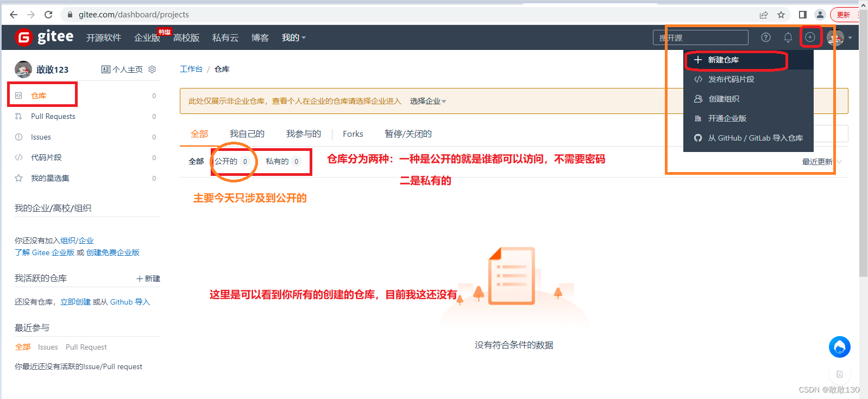Click the 创建免费企业版 link
Image resolution: width=868 pixels, height=399 pixels.
tap(113, 252)
